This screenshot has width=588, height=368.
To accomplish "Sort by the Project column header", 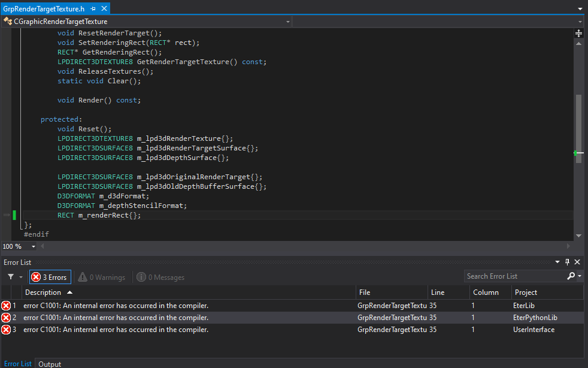I will 547,292.
